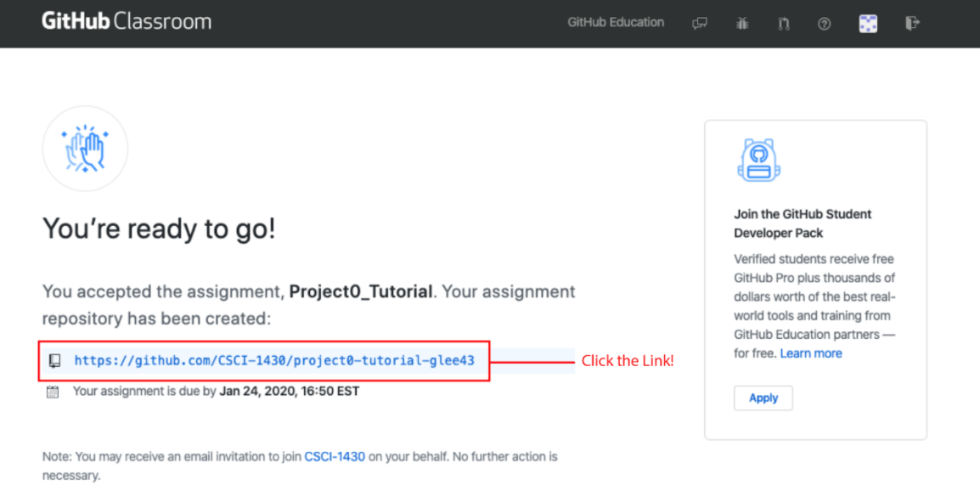The width and height of the screenshot is (980, 491).
Task: Select the You're ready to go! heading
Action: pos(159,229)
